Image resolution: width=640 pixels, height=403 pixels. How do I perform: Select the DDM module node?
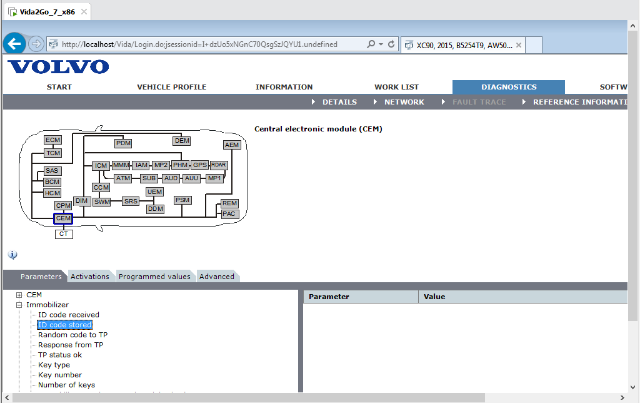click(x=156, y=209)
